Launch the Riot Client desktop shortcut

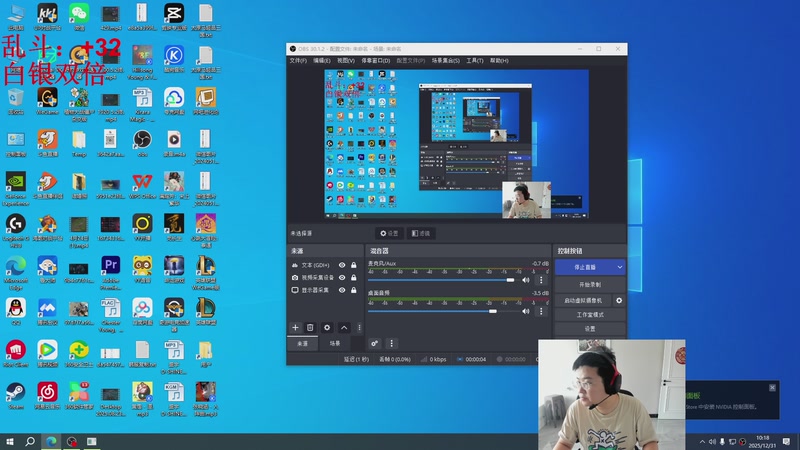click(x=15, y=354)
